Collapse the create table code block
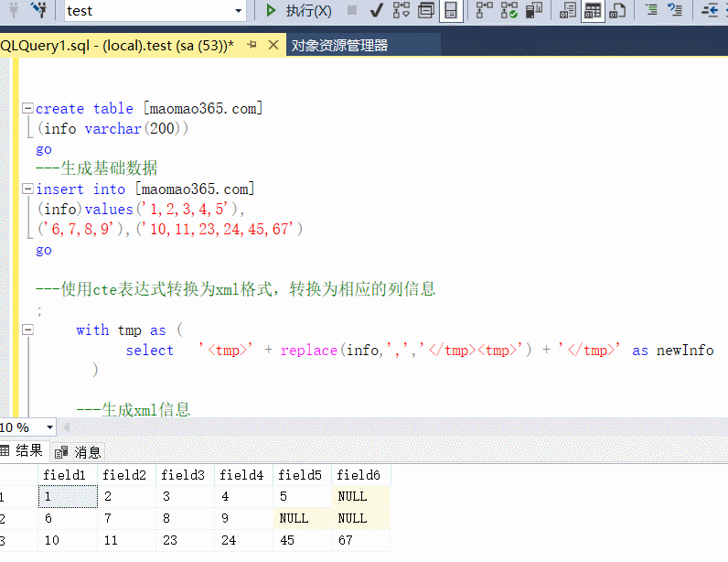 27,109
